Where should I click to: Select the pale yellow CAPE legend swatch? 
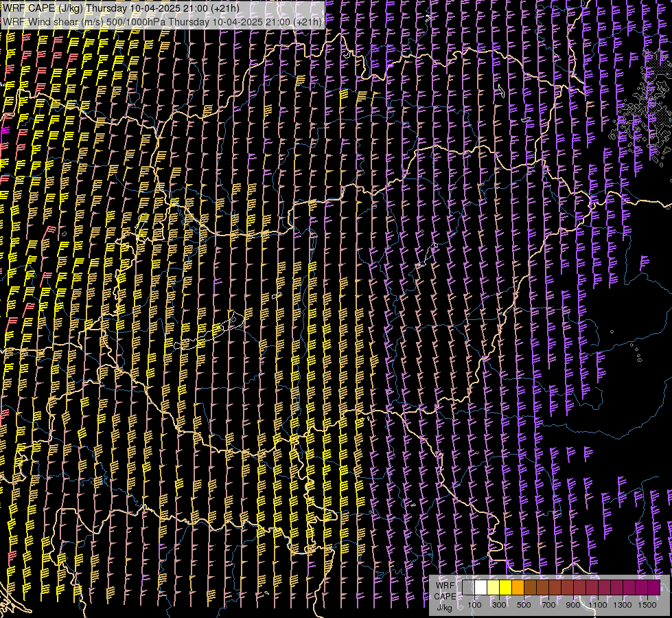pos(494,587)
